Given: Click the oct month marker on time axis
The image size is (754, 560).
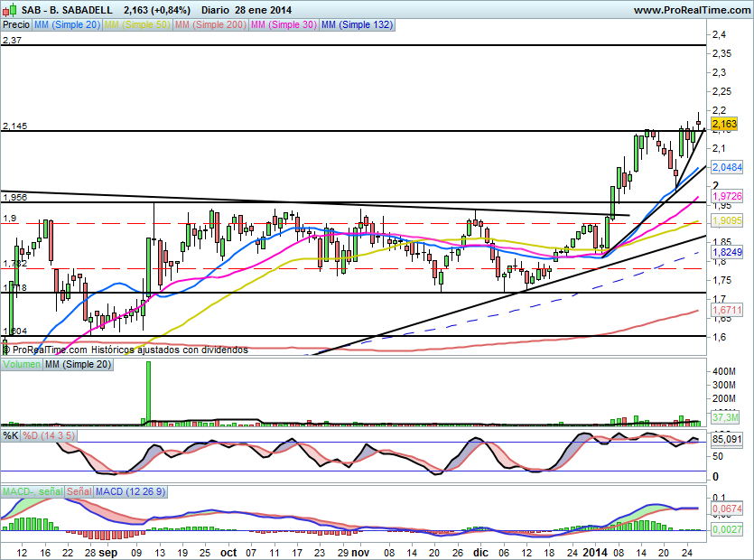Looking at the screenshot, I should (x=228, y=553).
